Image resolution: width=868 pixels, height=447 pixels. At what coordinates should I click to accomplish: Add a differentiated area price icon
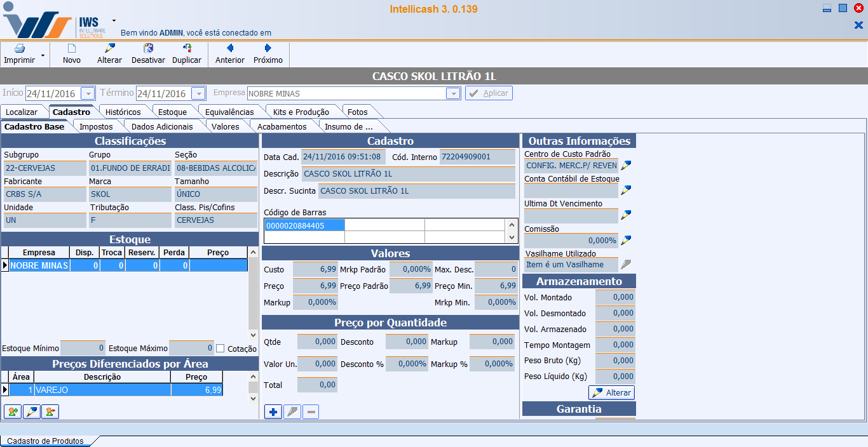tap(13, 411)
